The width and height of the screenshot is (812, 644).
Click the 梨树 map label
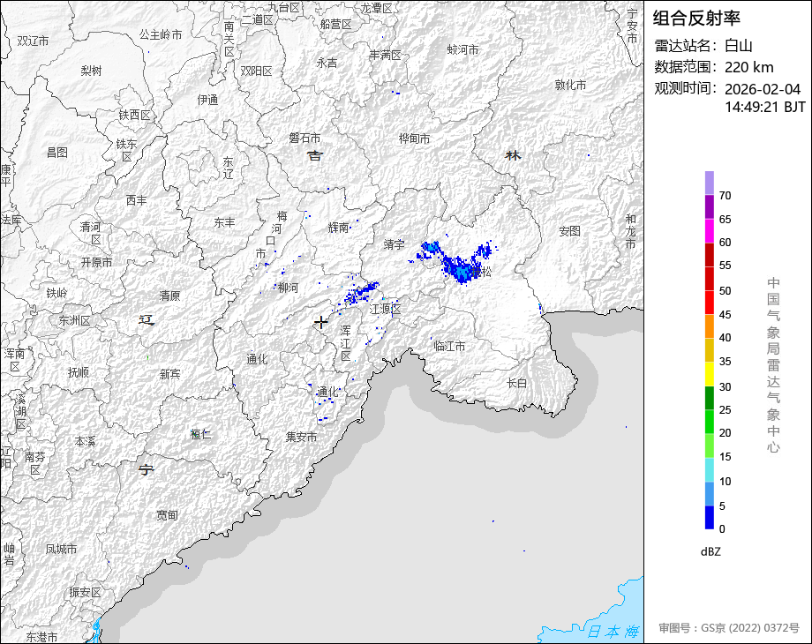(x=91, y=71)
